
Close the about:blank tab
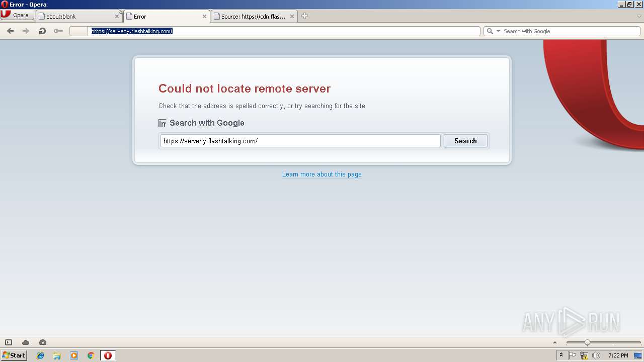click(x=117, y=16)
